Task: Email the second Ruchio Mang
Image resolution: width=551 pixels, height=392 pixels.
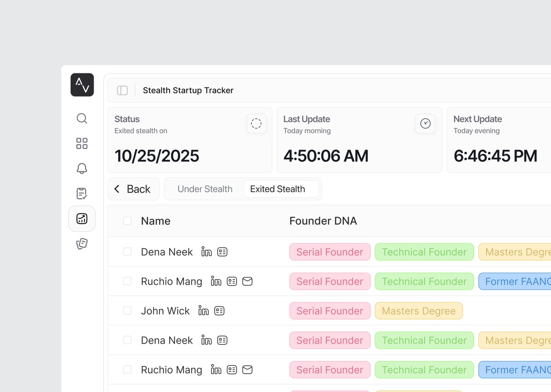Action: coord(247,370)
